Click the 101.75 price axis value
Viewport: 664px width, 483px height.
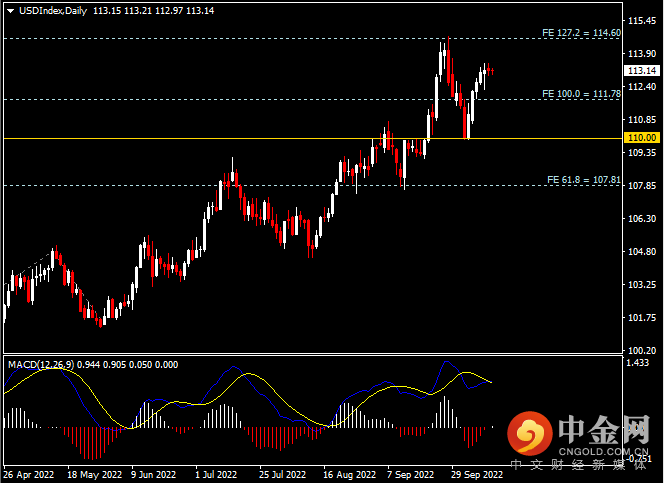[642, 318]
